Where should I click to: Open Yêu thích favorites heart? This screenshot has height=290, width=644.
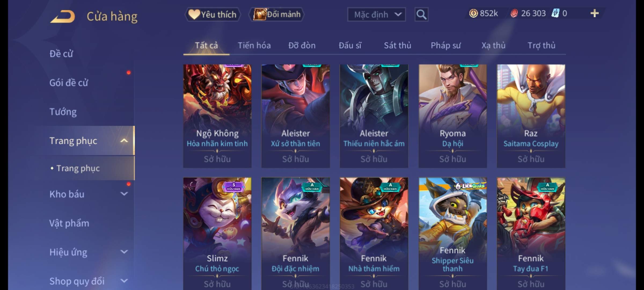point(213,15)
